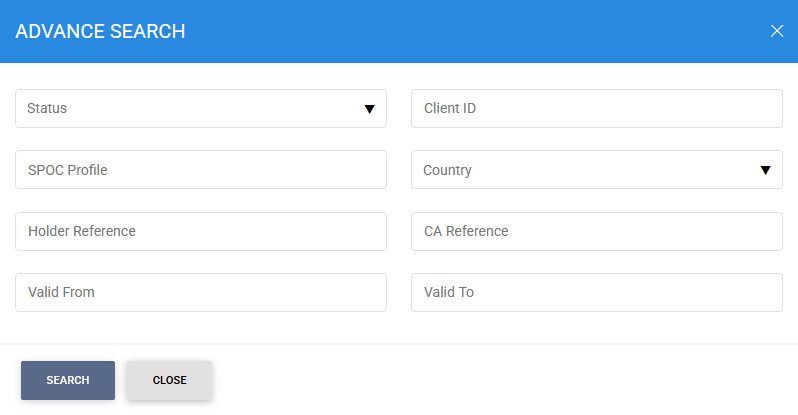Click the SPOC Profile placeholder text

coord(68,170)
